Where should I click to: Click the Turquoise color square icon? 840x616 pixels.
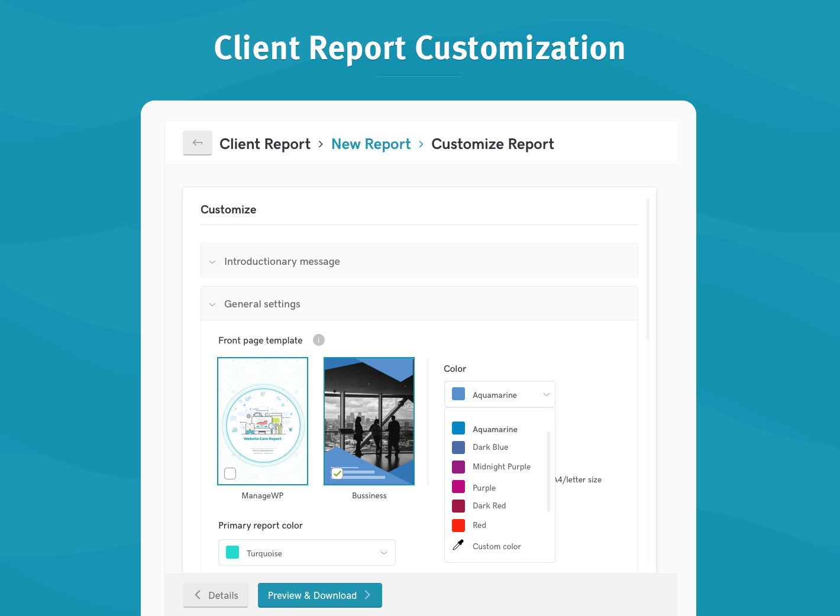[x=233, y=553]
